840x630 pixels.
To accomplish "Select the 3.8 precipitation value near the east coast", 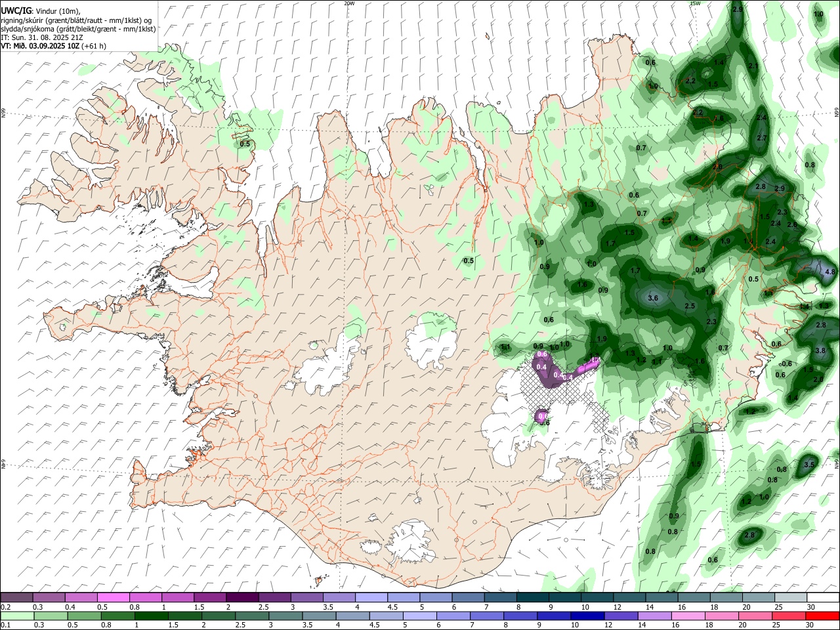I will click(820, 350).
